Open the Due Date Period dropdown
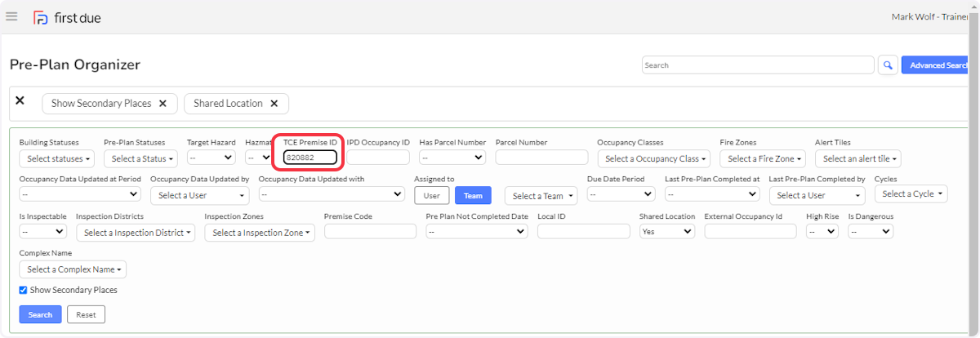Image resolution: width=980 pixels, height=338 pixels. coord(621,194)
